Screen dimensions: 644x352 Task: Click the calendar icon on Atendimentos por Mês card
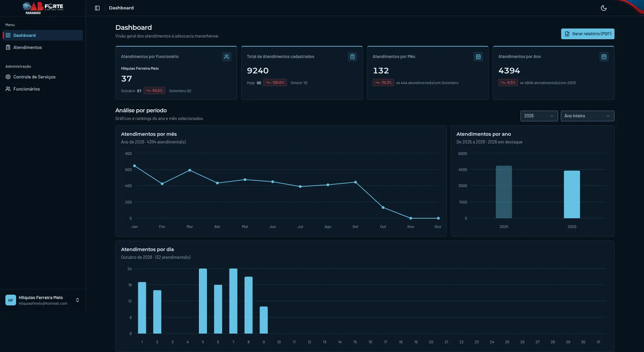coord(478,57)
